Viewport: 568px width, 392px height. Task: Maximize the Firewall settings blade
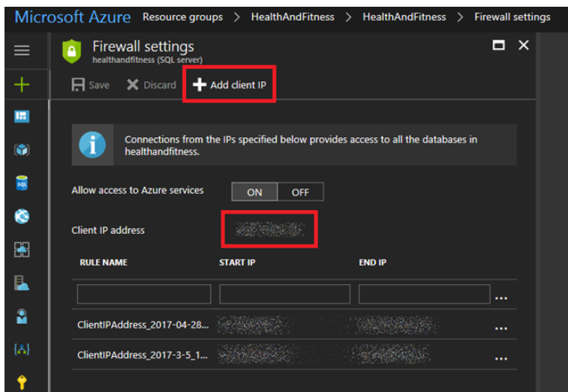click(498, 46)
